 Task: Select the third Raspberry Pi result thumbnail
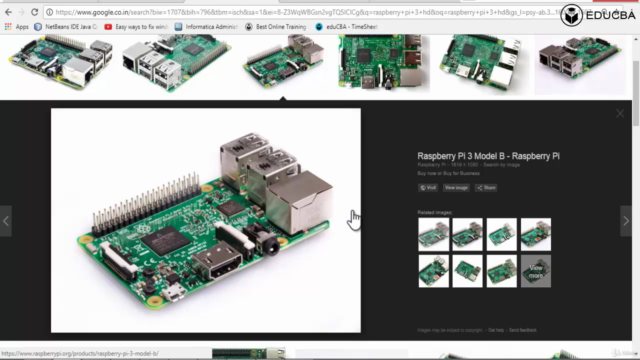click(283, 61)
